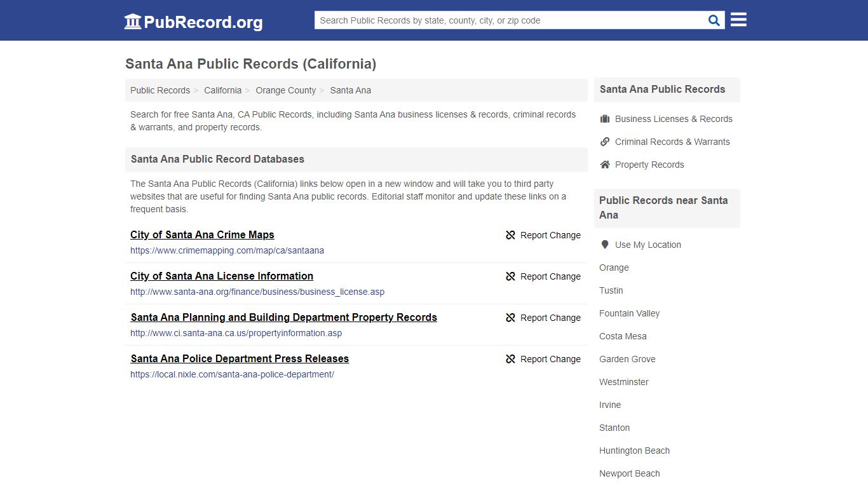Screen dimensions: 868x488
Task: Click the chain-link icon beside Criminal Records & Warrants
Action: (605, 142)
